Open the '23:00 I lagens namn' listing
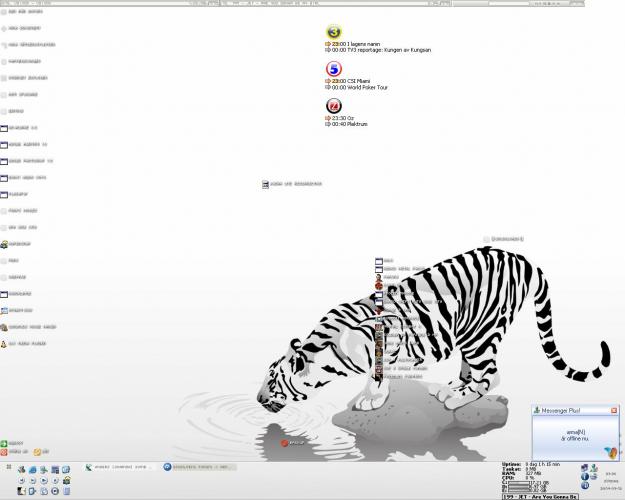625x500 pixels. click(x=353, y=44)
